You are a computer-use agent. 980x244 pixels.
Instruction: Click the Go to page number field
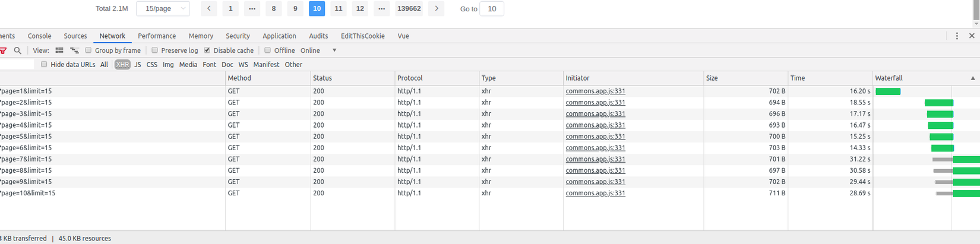(x=492, y=9)
